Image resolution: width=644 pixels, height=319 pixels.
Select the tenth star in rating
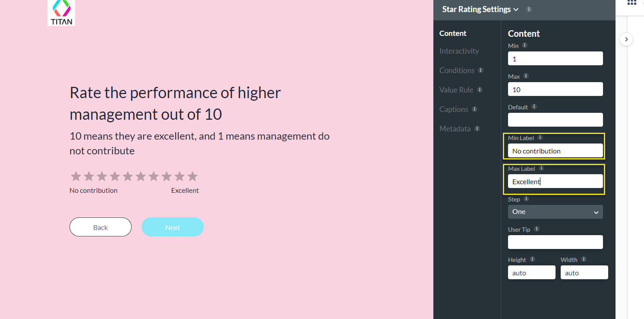(x=193, y=176)
